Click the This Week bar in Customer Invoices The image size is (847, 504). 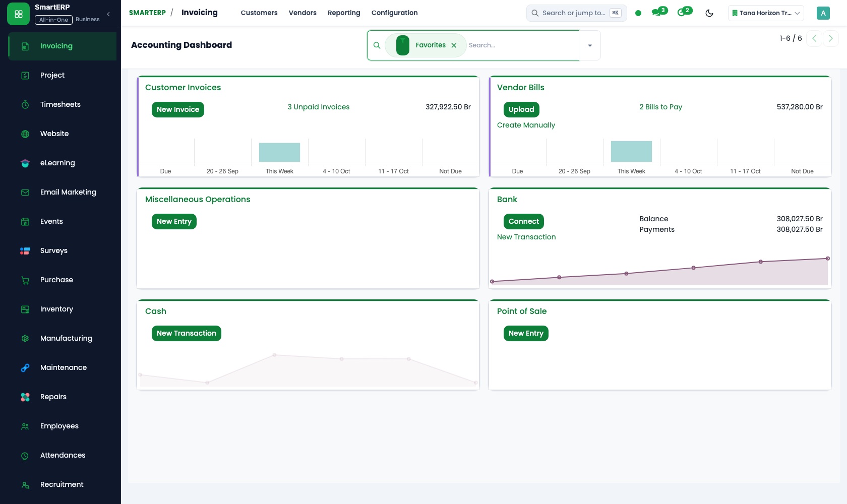pos(279,152)
